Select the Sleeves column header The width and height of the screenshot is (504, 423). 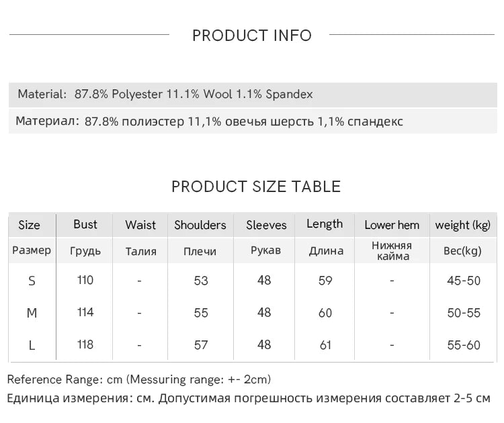coord(266,225)
